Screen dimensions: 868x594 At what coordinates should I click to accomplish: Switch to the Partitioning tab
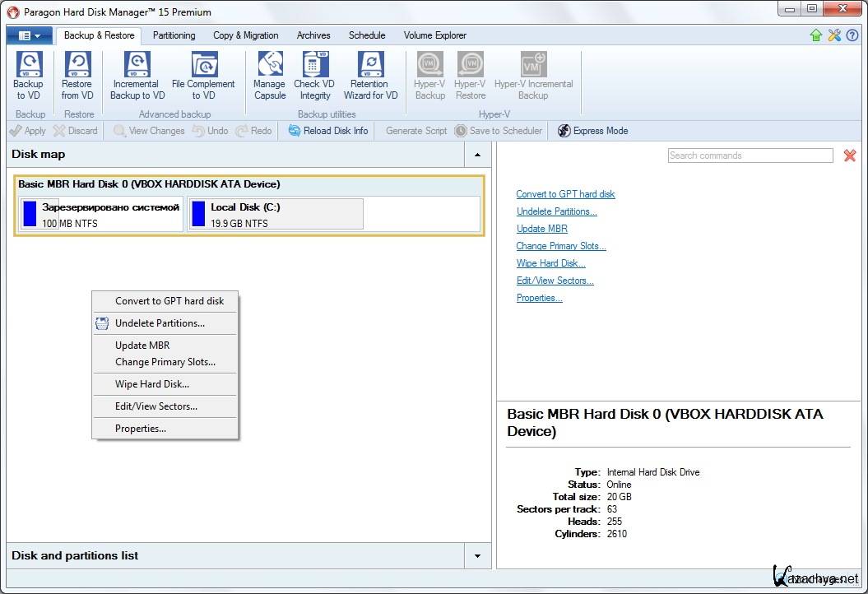click(174, 35)
